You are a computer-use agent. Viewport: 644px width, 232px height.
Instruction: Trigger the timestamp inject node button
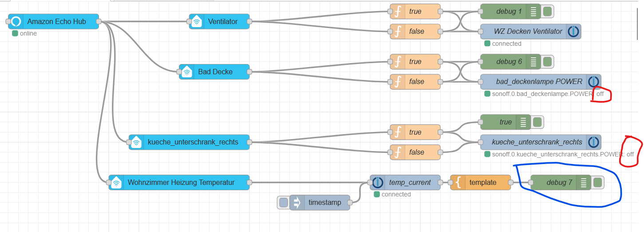pos(283,203)
